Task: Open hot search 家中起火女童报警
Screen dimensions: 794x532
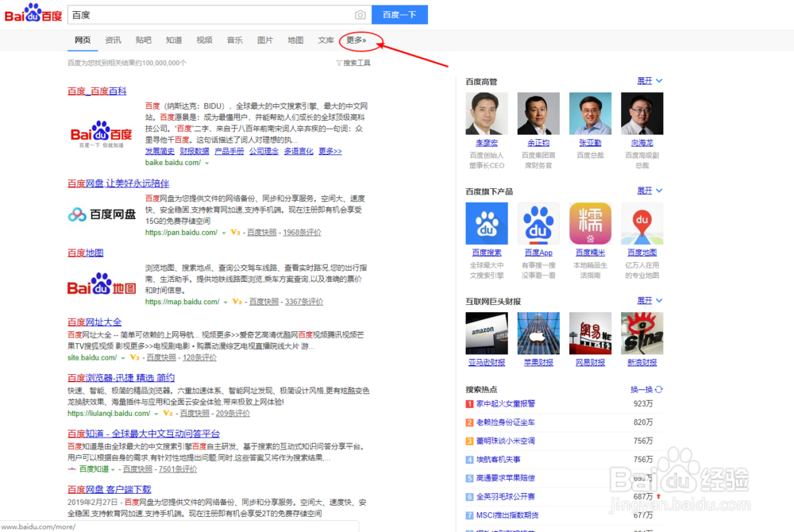Action: coord(505,403)
